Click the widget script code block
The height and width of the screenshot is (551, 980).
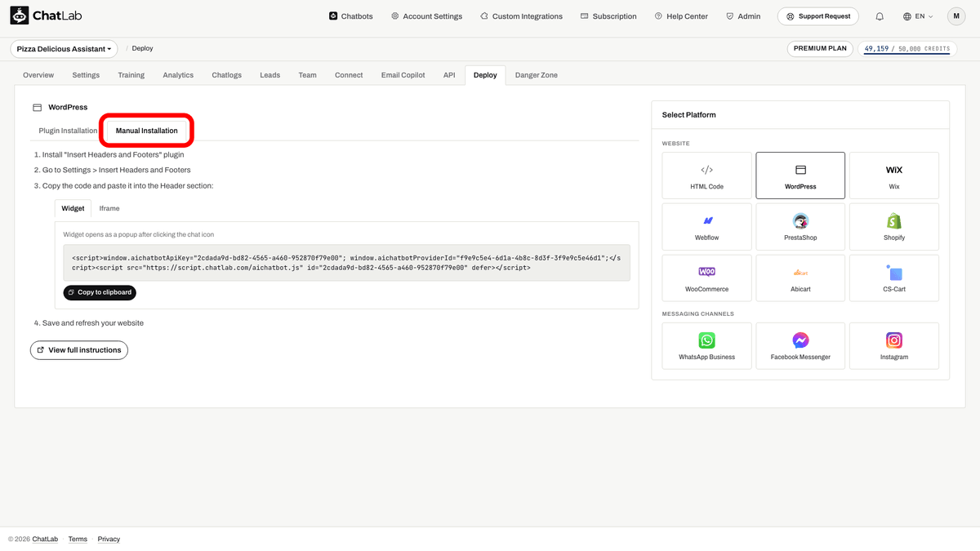[346, 263]
